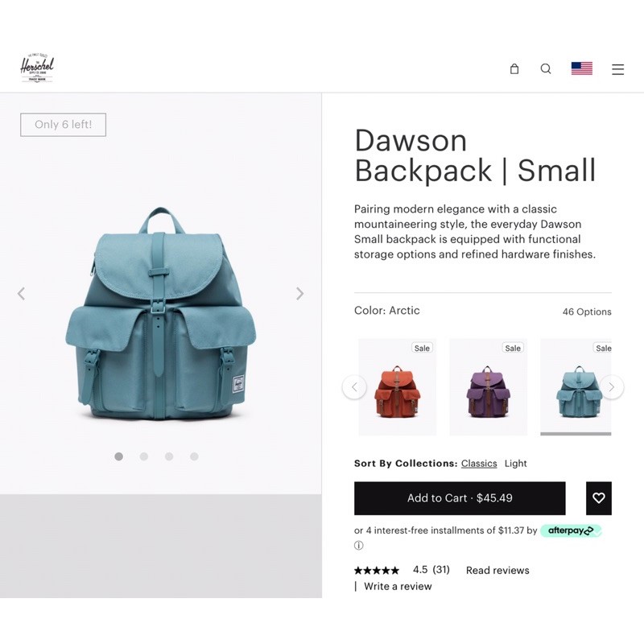This screenshot has height=644, width=644.
Task: Sort collections by Light
Action: (x=515, y=464)
